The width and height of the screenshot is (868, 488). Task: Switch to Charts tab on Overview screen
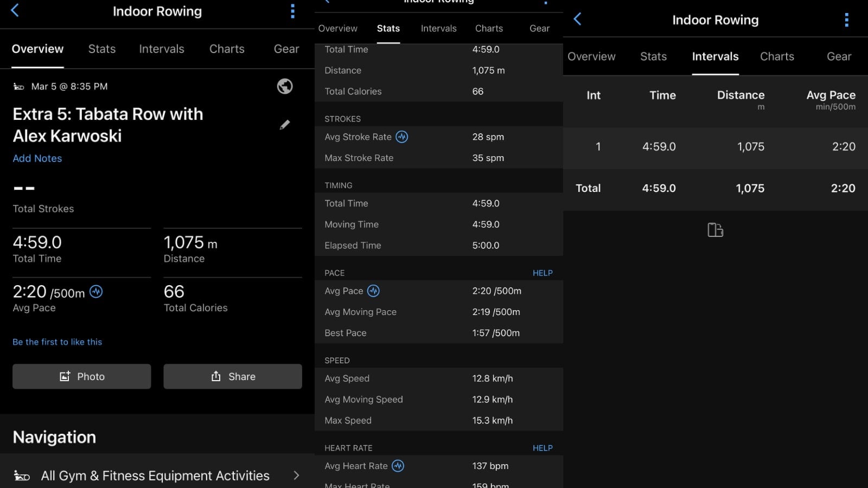coord(227,49)
